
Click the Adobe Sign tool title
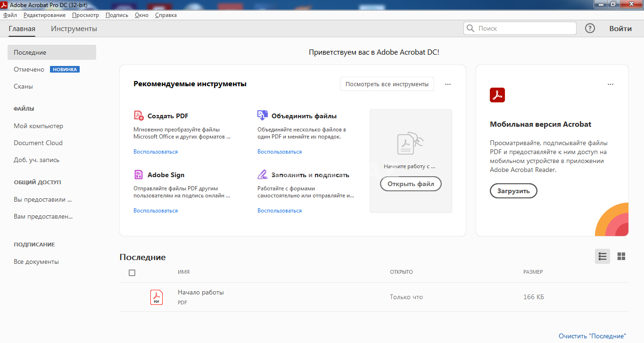pyautogui.click(x=166, y=175)
